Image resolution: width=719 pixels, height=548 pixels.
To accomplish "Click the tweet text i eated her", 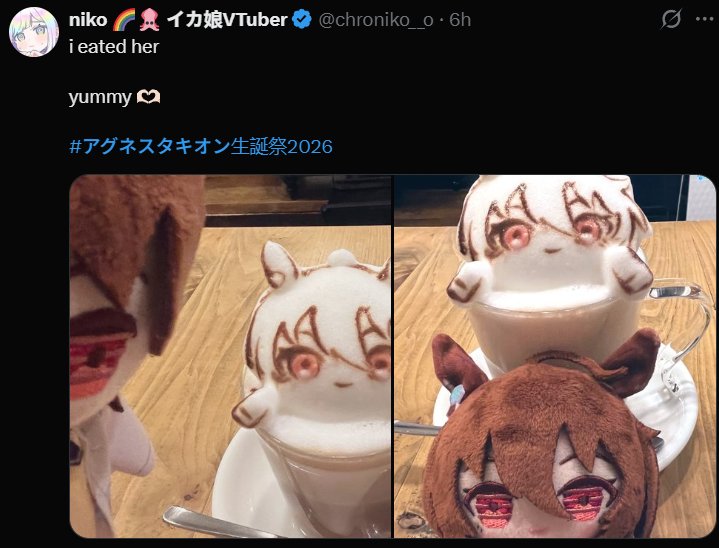I will (114, 47).
